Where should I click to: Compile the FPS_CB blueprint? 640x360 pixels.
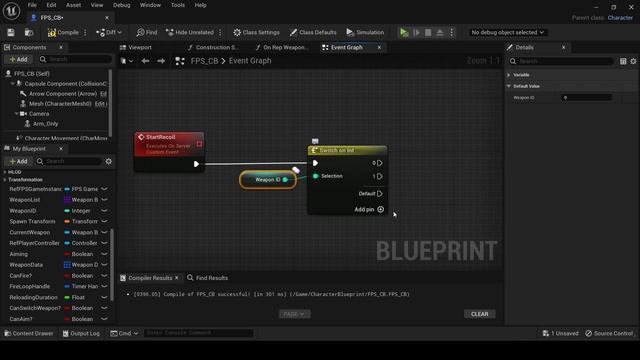tap(63, 32)
